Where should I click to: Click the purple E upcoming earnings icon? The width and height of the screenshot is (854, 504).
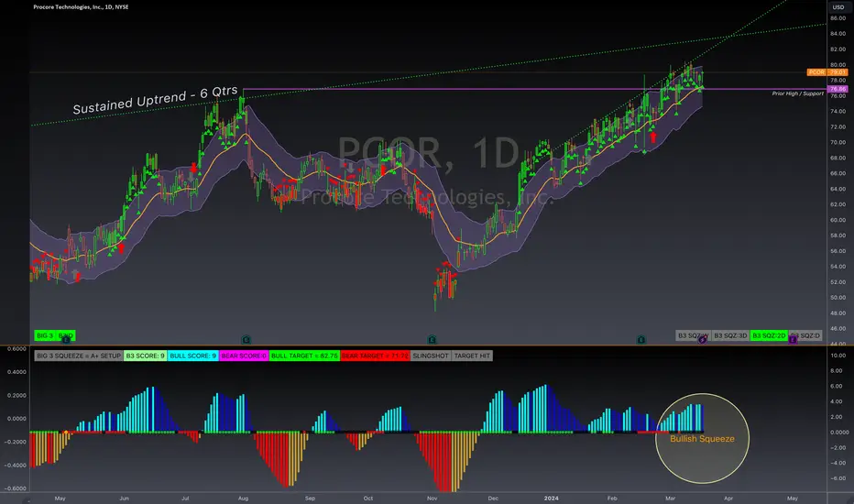click(x=793, y=339)
